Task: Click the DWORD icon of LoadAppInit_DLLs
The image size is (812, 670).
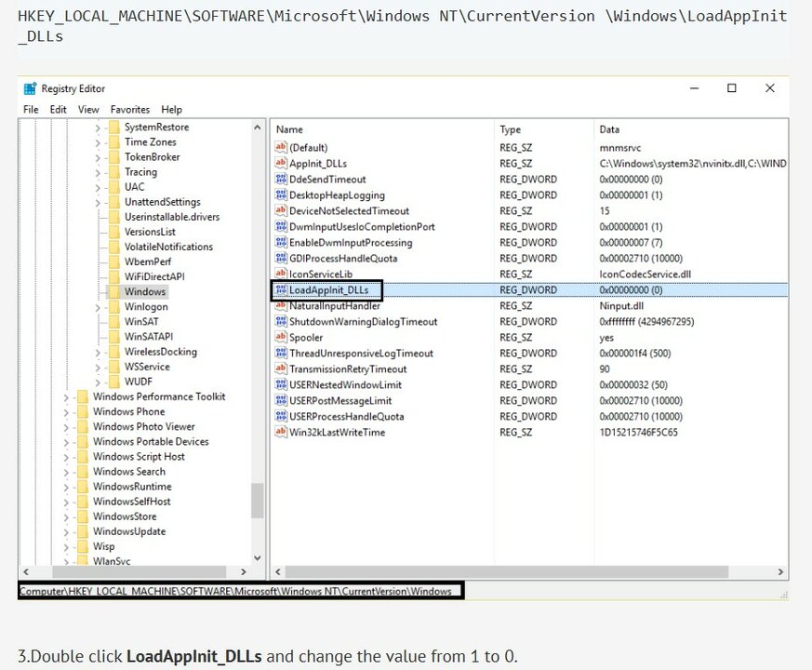Action: 281,289
